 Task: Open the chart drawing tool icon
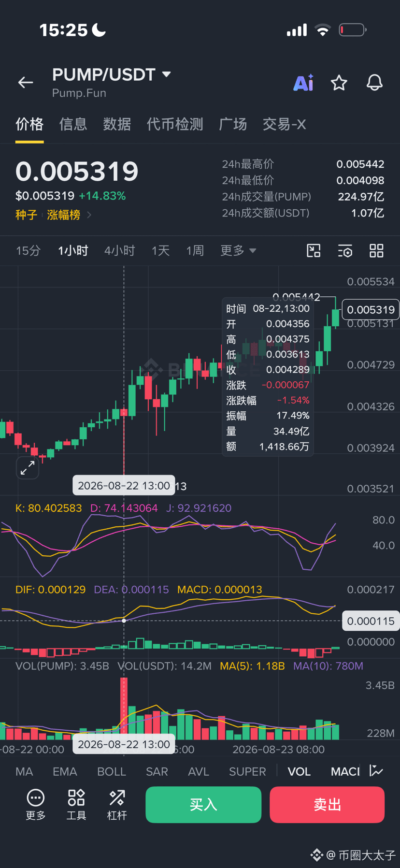point(314,251)
